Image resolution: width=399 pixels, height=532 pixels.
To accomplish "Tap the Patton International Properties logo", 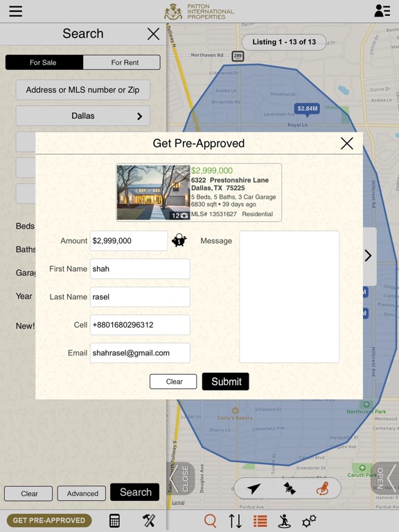I will (199, 12).
